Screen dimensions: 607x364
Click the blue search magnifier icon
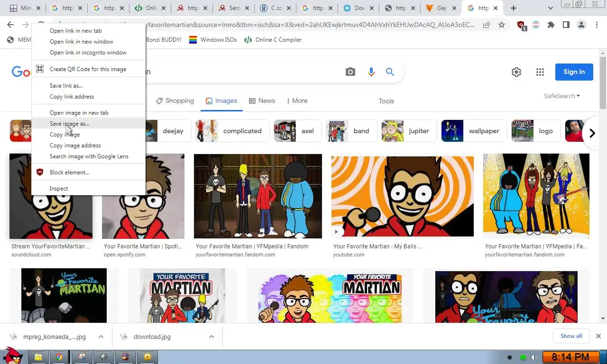click(x=390, y=72)
